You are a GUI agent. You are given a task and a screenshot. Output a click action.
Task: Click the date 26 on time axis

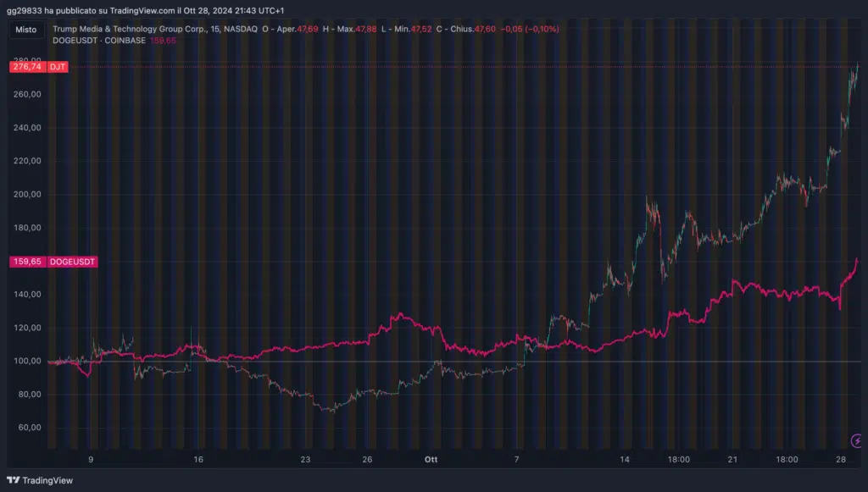[x=367, y=459]
